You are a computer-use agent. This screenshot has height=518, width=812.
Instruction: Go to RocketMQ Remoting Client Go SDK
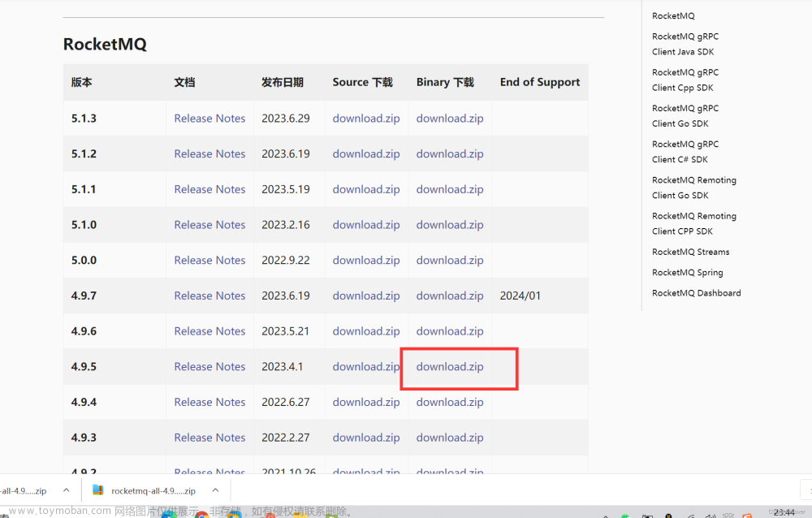tap(694, 188)
